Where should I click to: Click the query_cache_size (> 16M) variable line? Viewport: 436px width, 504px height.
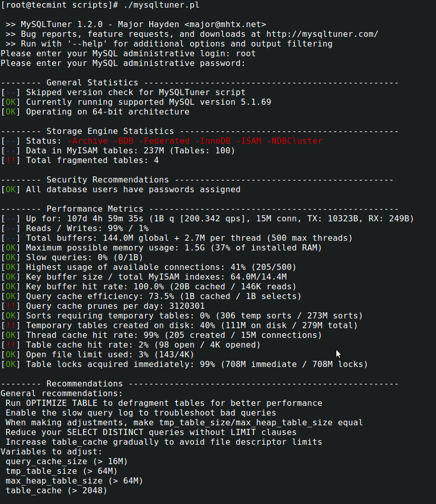(x=66, y=462)
